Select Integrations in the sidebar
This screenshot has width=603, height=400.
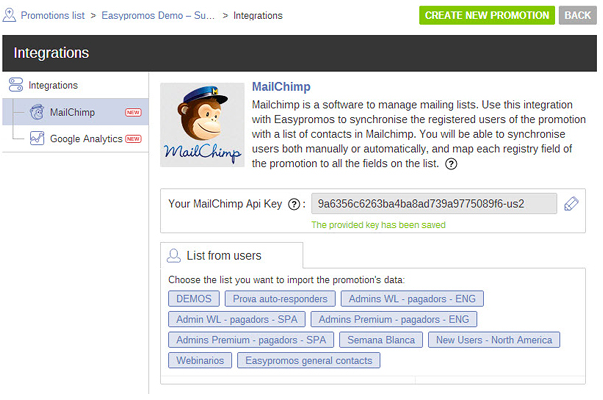pyautogui.click(x=53, y=85)
